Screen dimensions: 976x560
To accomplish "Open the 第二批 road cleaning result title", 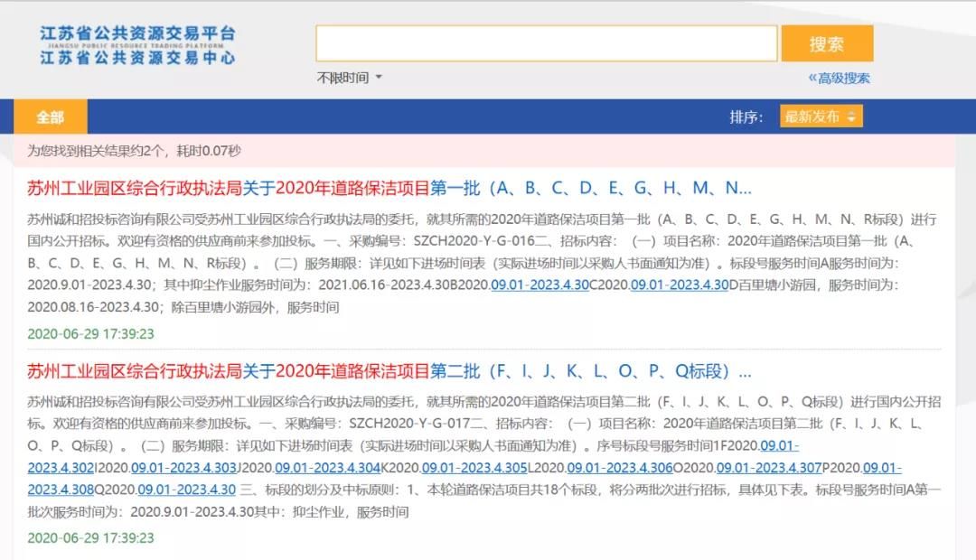I will [x=389, y=371].
